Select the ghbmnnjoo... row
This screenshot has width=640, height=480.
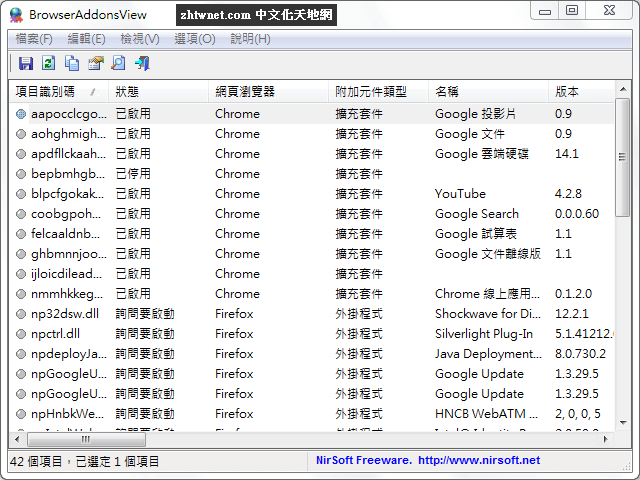coord(311,254)
